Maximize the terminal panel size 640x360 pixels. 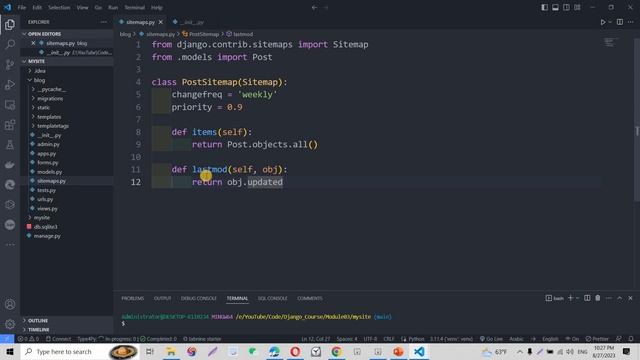pos(620,298)
